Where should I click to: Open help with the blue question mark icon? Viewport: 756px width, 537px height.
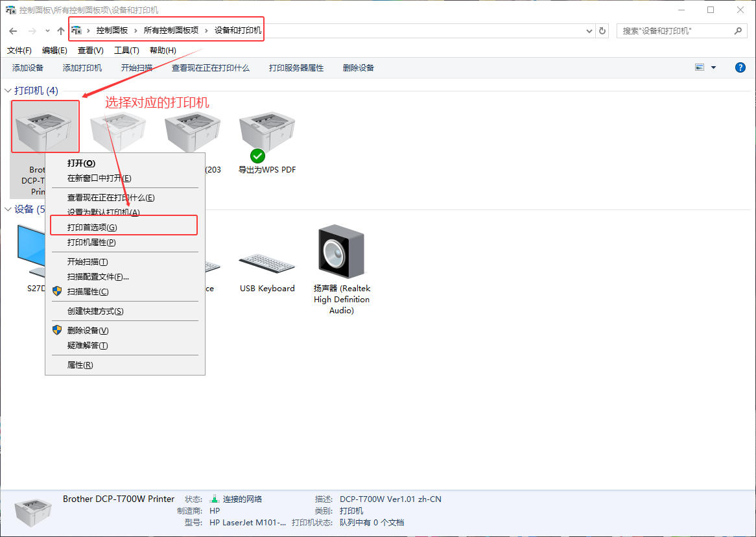click(x=740, y=67)
